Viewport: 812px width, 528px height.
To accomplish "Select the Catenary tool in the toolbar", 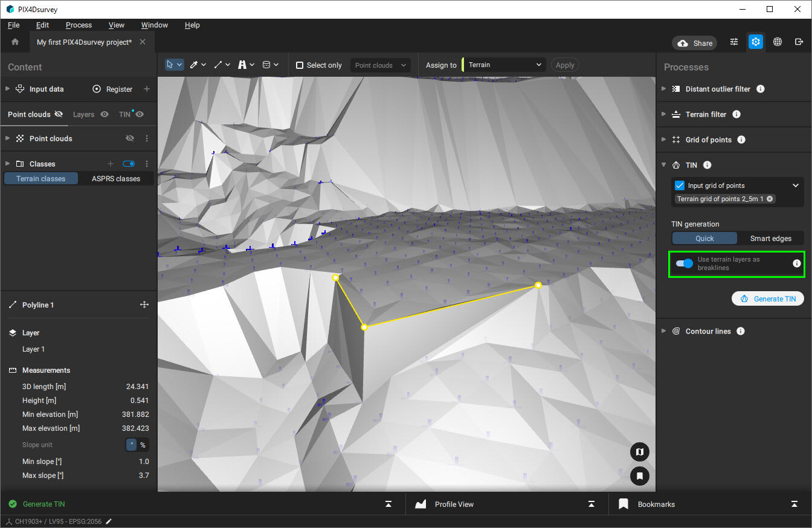I will [242, 65].
